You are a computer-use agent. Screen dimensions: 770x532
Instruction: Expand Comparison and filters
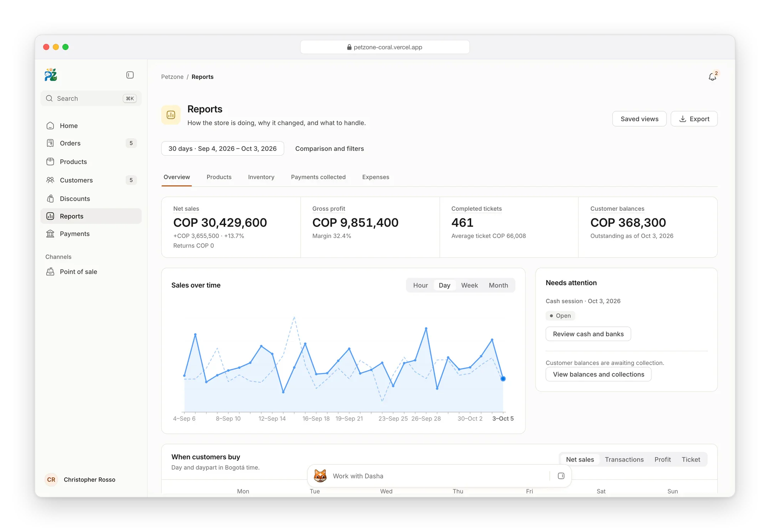(330, 149)
